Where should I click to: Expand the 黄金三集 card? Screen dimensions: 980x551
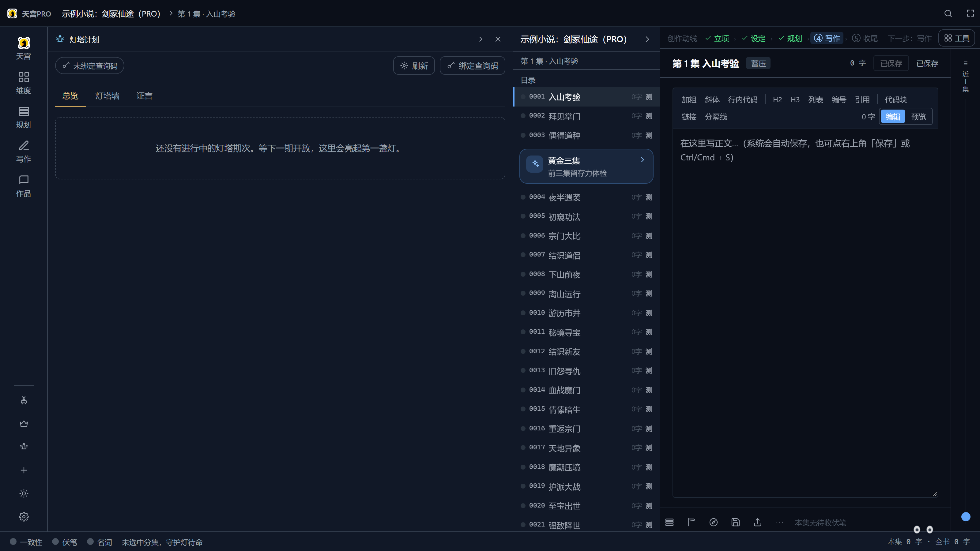(x=586, y=166)
